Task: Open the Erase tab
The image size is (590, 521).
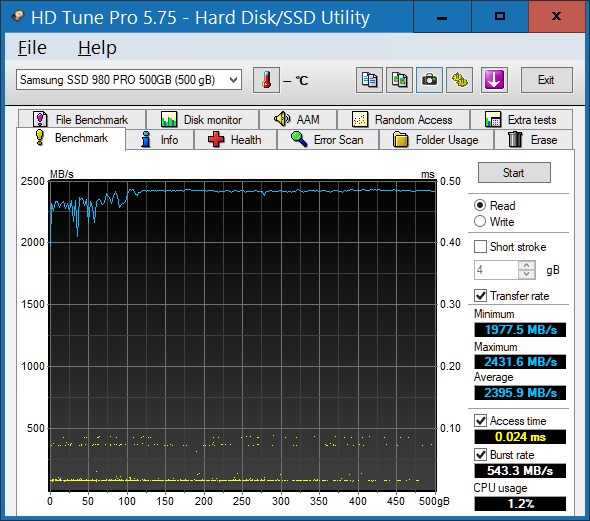Action: (534, 140)
